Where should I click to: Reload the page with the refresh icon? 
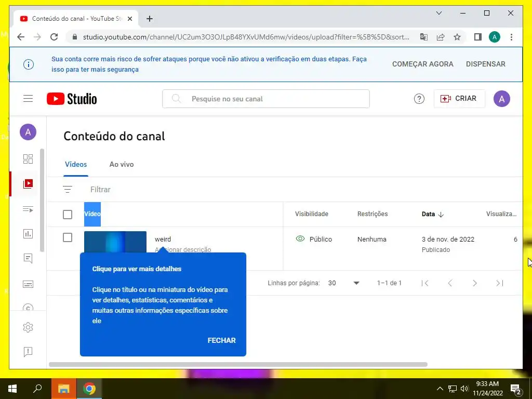[54, 37]
